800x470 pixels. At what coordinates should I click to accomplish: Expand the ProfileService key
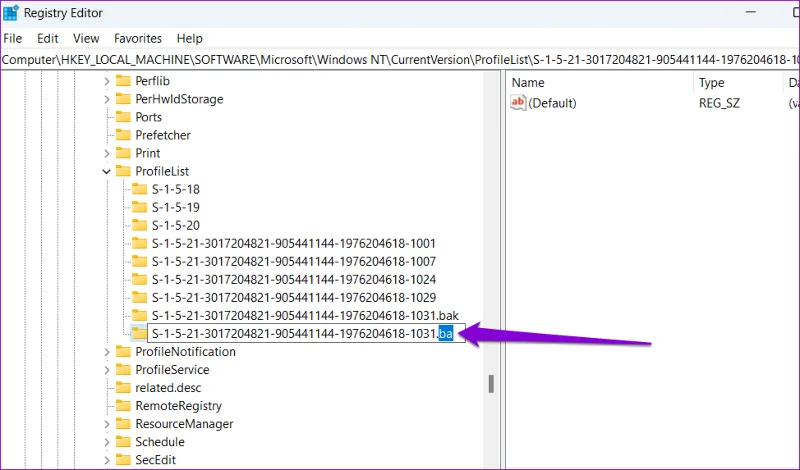[107, 370]
